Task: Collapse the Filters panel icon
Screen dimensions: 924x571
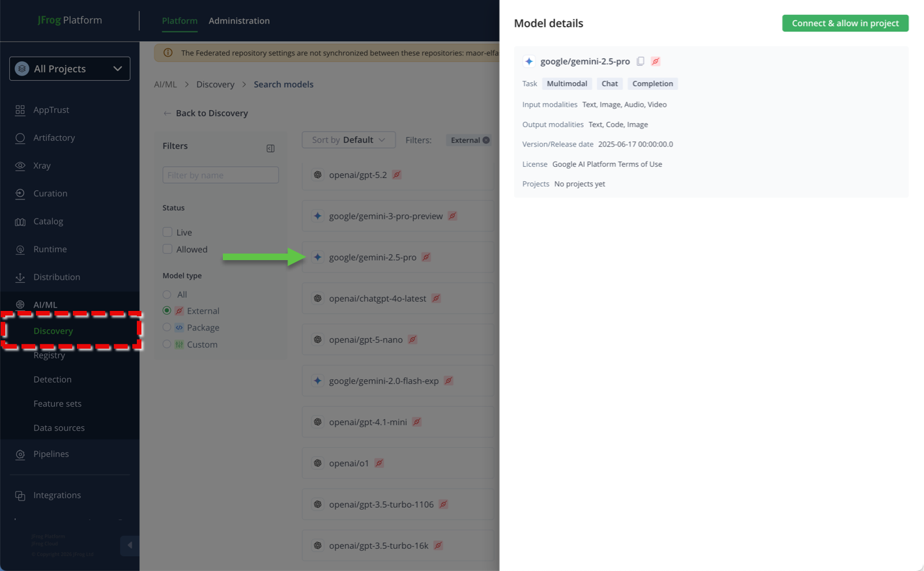Action: coord(270,149)
